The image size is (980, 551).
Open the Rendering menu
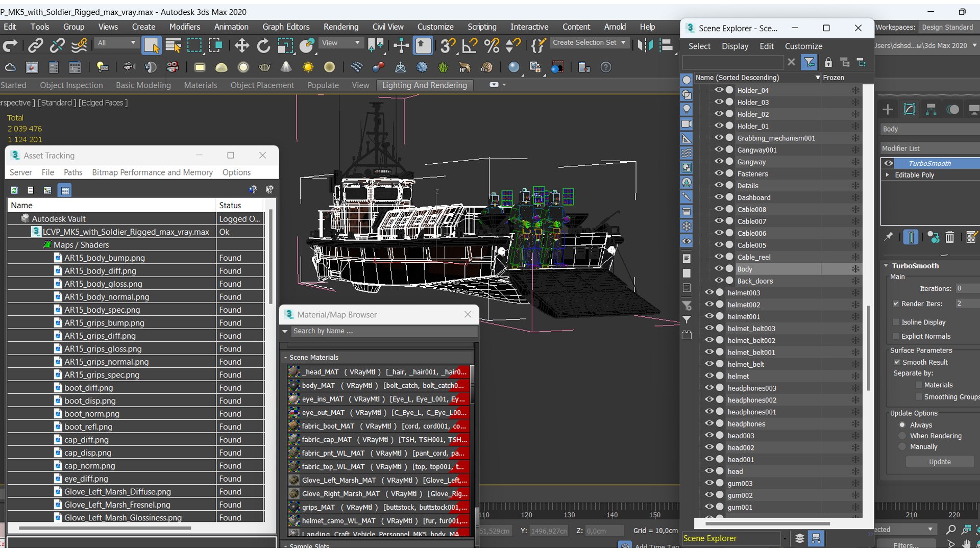341,27
